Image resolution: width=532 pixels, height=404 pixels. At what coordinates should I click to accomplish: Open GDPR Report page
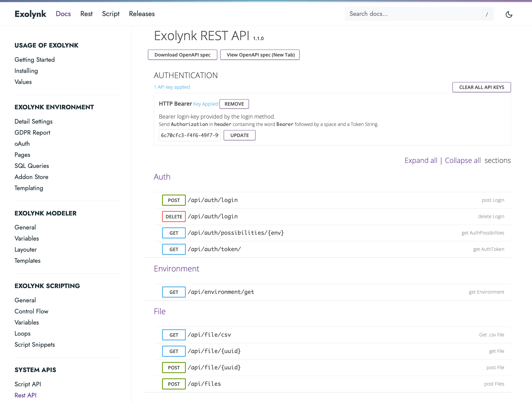tap(32, 133)
